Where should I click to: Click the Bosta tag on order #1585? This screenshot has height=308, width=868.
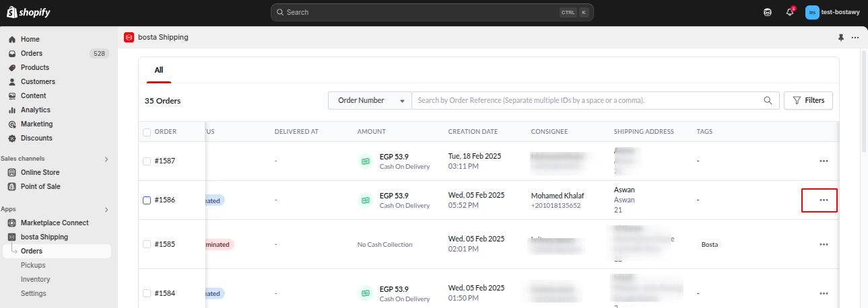point(710,245)
